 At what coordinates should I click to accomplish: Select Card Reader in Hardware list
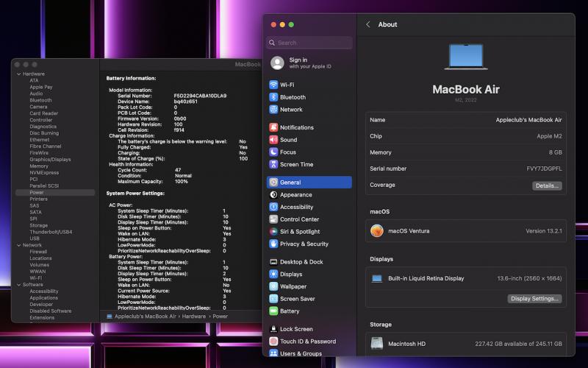43,113
